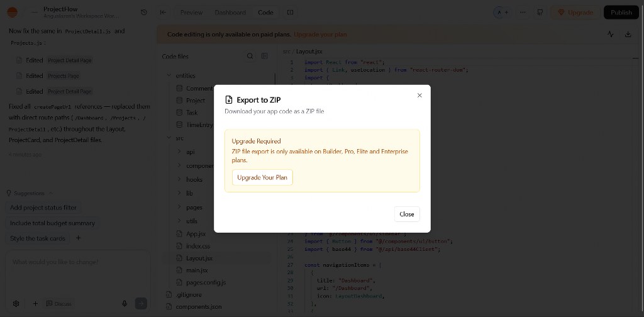Screen dimensions: 644x317
Task: Click the Publish button
Action: click(621, 13)
